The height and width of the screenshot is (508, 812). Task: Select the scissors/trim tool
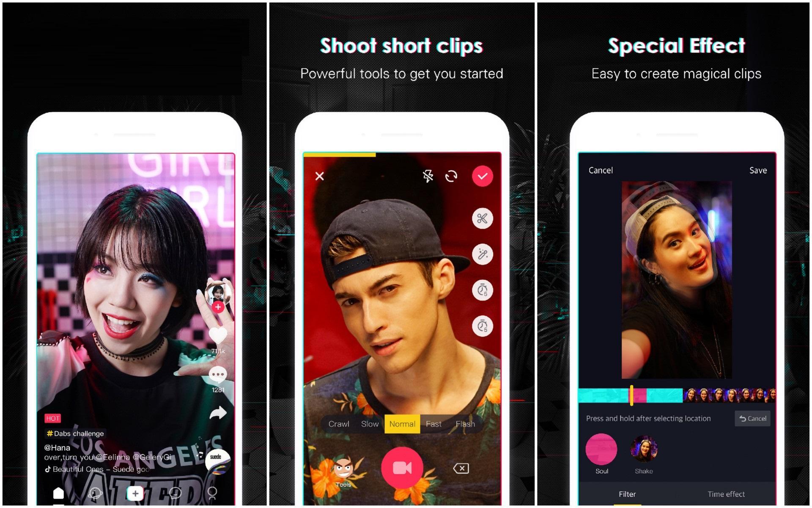coord(483,218)
